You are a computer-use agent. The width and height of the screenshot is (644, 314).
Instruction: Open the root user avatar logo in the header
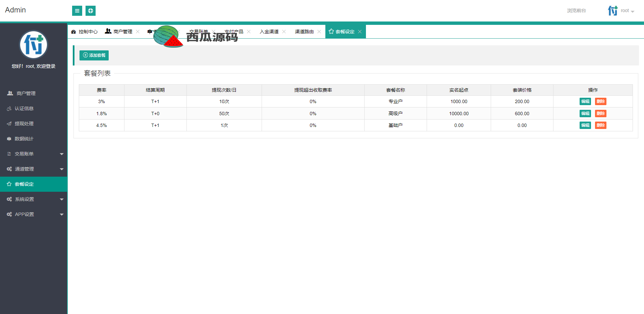click(x=613, y=11)
